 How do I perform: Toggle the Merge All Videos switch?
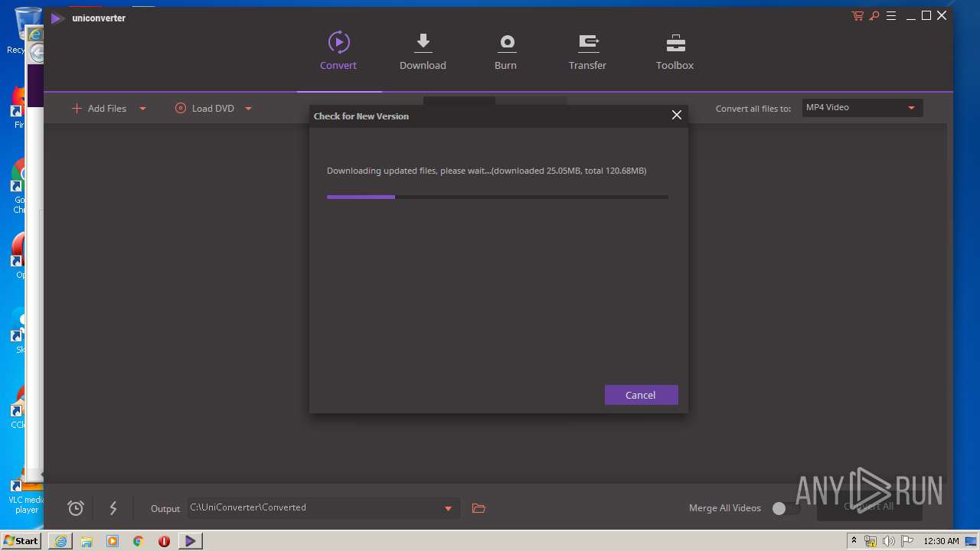[786, 508]
